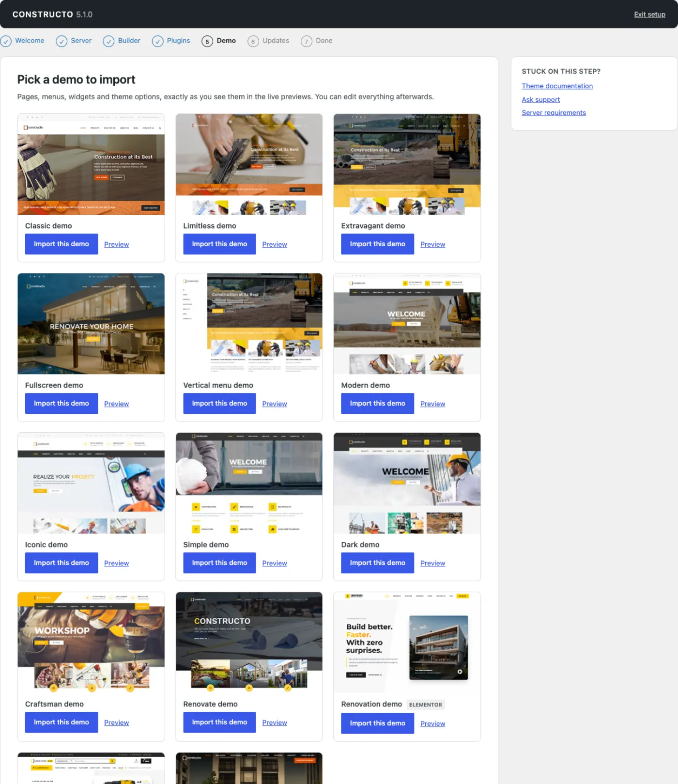The image size is (678, 784).
Task: Go to the Server step
Action: pos(81,41)
